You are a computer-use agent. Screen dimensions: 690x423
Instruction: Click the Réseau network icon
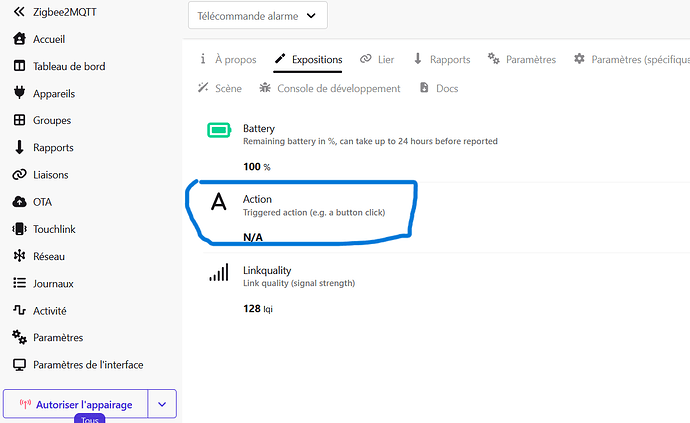click(x=19, y=256)
